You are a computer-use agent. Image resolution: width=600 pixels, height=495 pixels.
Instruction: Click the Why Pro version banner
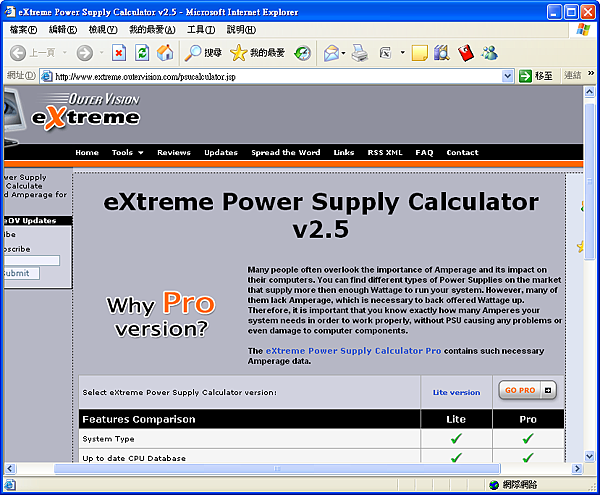(161, 314)
